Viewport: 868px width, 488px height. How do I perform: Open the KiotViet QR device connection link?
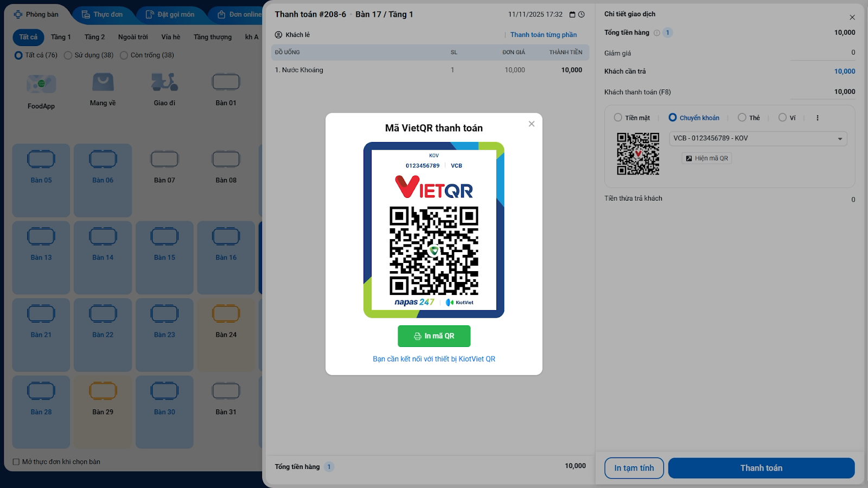pos(434,359)
